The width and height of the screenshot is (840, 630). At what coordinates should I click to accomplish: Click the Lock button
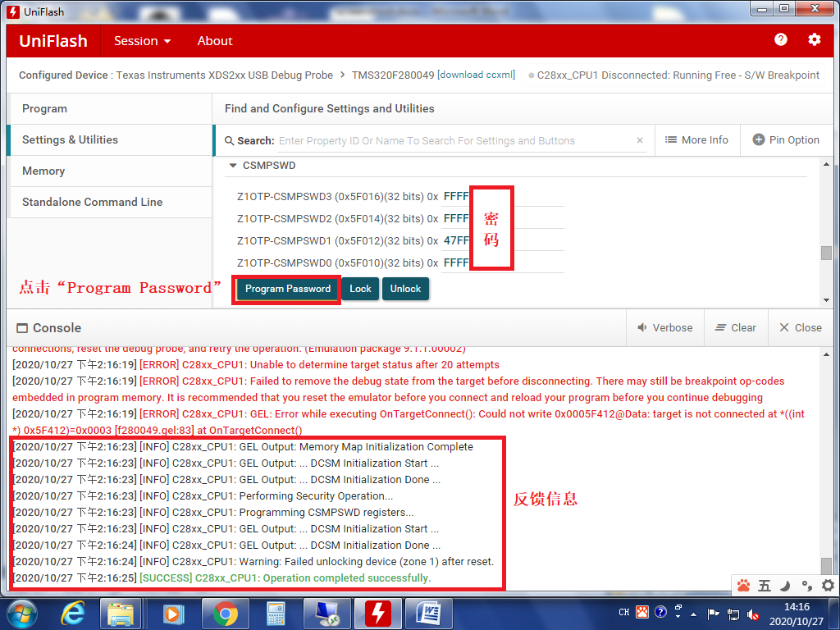[360, 289]
